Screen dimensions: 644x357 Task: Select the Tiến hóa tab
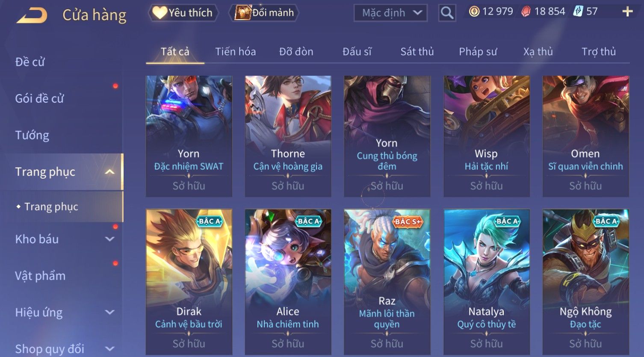coord(236,52)
